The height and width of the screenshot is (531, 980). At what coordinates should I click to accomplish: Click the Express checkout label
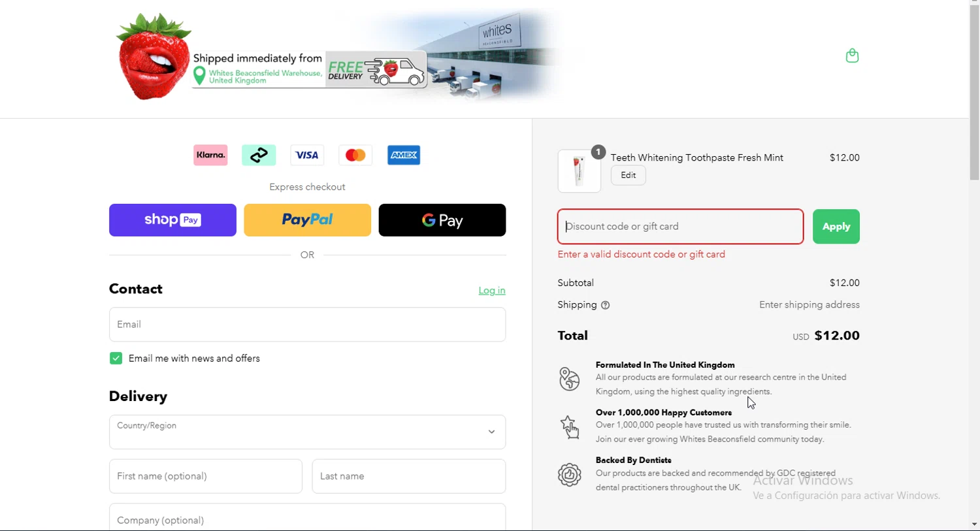point(307,187)
